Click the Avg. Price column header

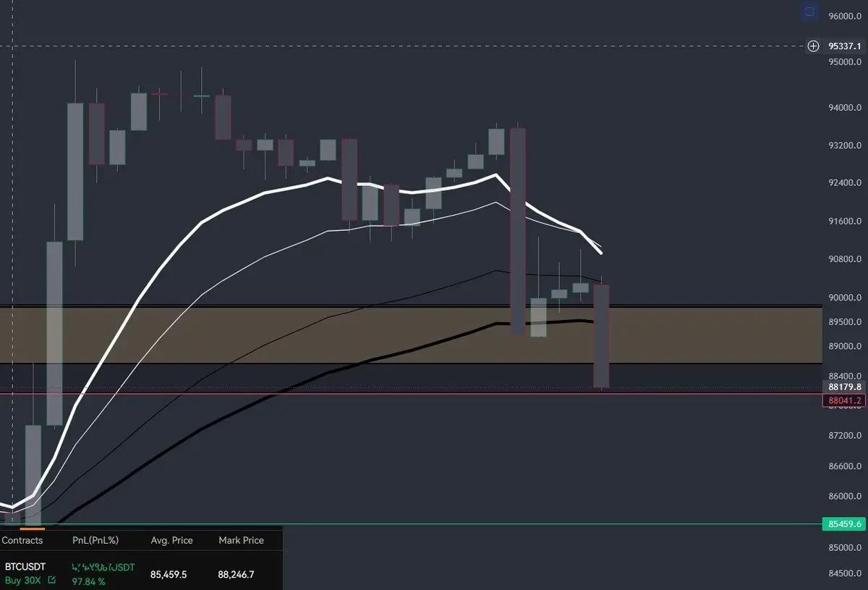[x=172, y=540]
